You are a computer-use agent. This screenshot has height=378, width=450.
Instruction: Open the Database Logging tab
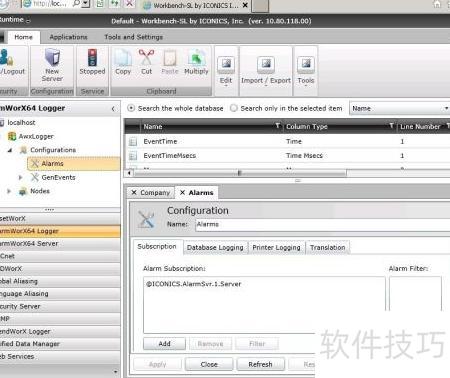[x=215, y=248]
